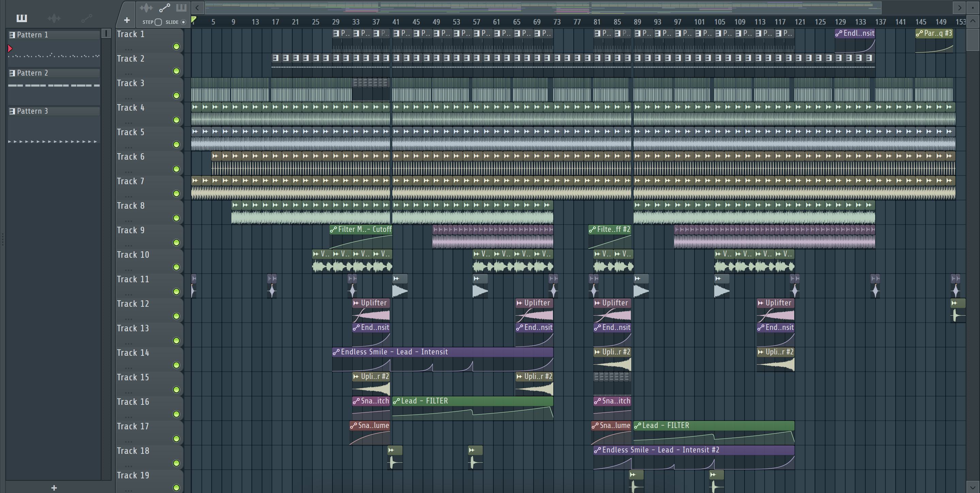Screen dimensions: 980x493
Task: Choose pattern clip focus icon in playlist header
Action: (x=181, y=7)
